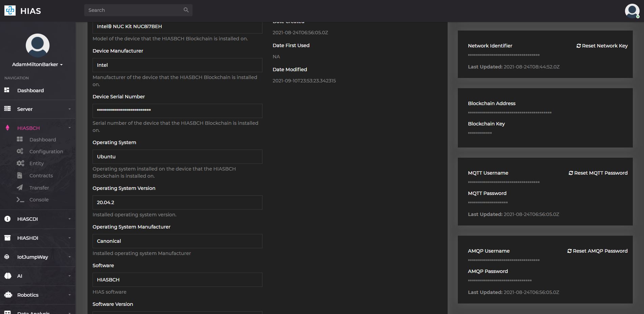Click the Console terminal icon
The image size is (644, 314).
[20, 200]
